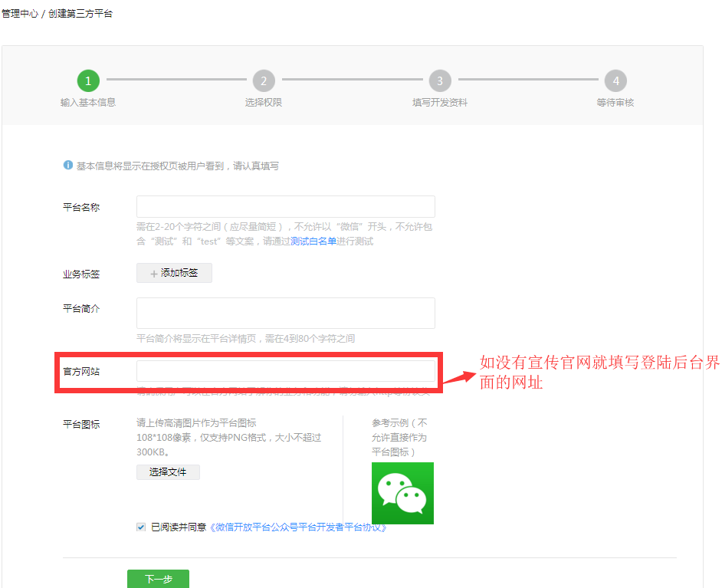This screenshot has width=722, height=588.
Task: Click the step 1 circle icon
Action: (88, 80)
